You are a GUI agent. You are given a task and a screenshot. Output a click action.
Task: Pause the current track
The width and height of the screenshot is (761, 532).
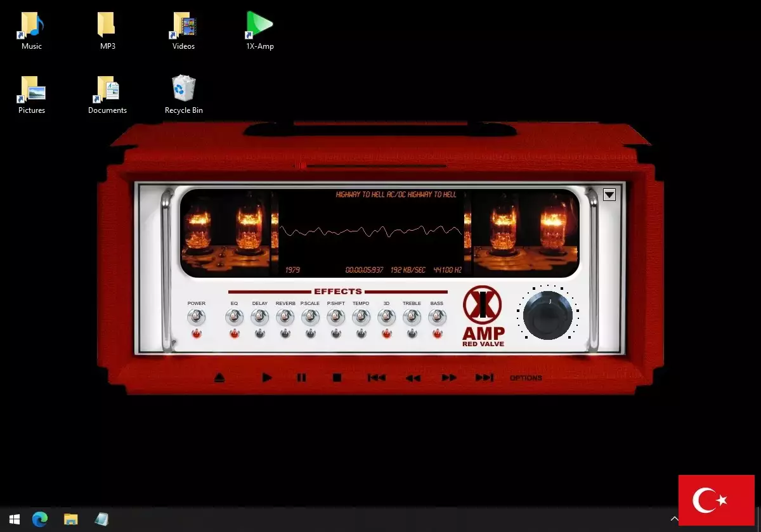tap(301, 378)
